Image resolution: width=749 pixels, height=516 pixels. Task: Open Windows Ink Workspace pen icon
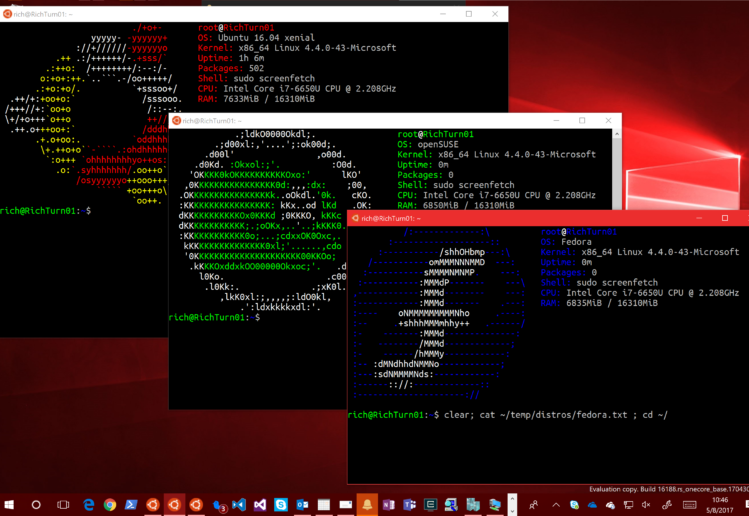[x=667, y=505]
